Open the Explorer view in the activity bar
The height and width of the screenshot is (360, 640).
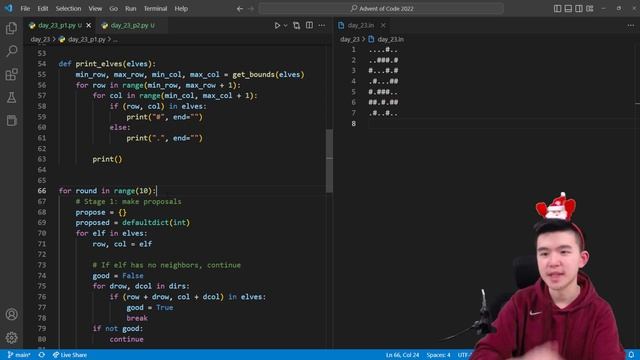point(11,29)
